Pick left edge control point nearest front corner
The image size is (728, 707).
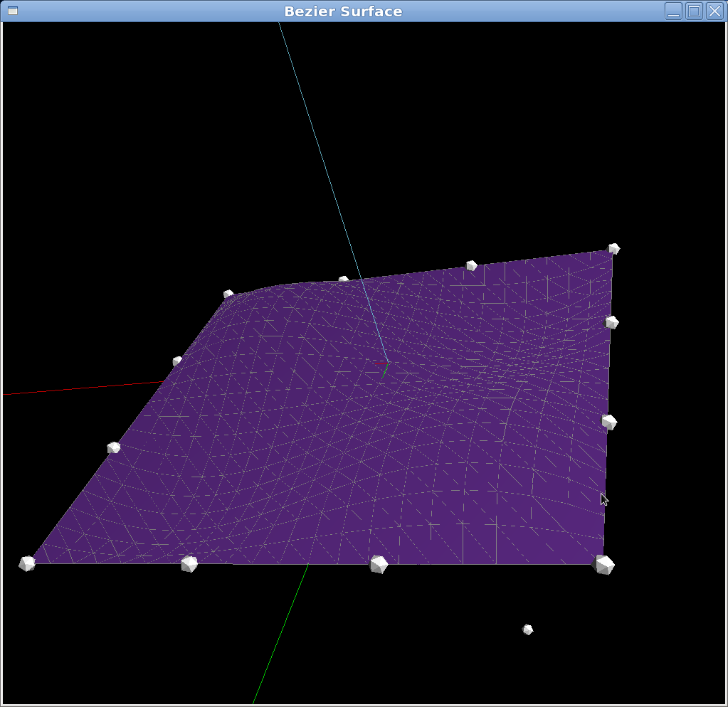coord(114,447)
